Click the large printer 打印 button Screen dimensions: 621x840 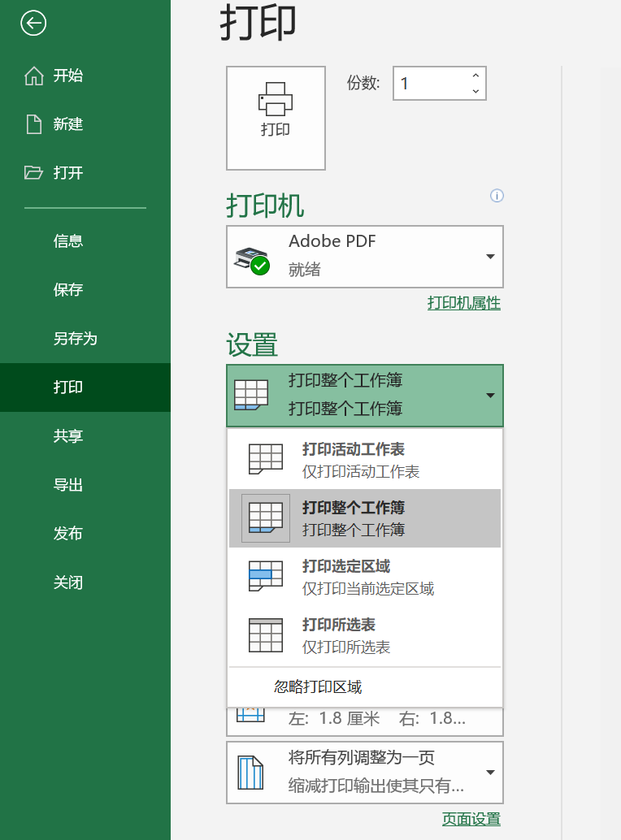(x=276, y=118)
